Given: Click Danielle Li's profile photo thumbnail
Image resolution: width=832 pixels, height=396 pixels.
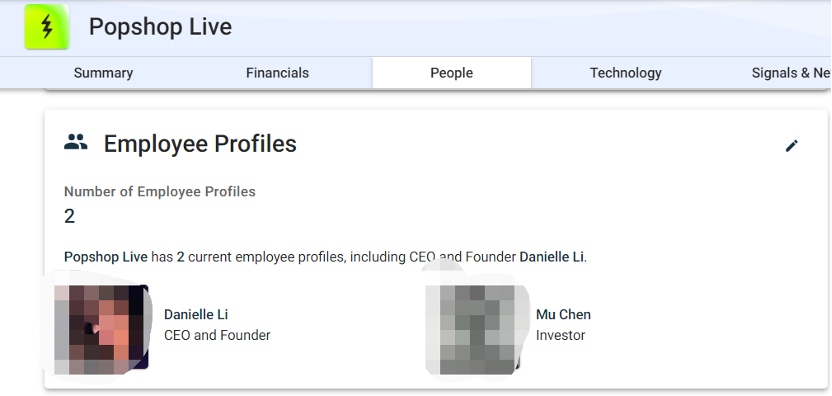Looking at the screenshot, I should click(101, 327).
